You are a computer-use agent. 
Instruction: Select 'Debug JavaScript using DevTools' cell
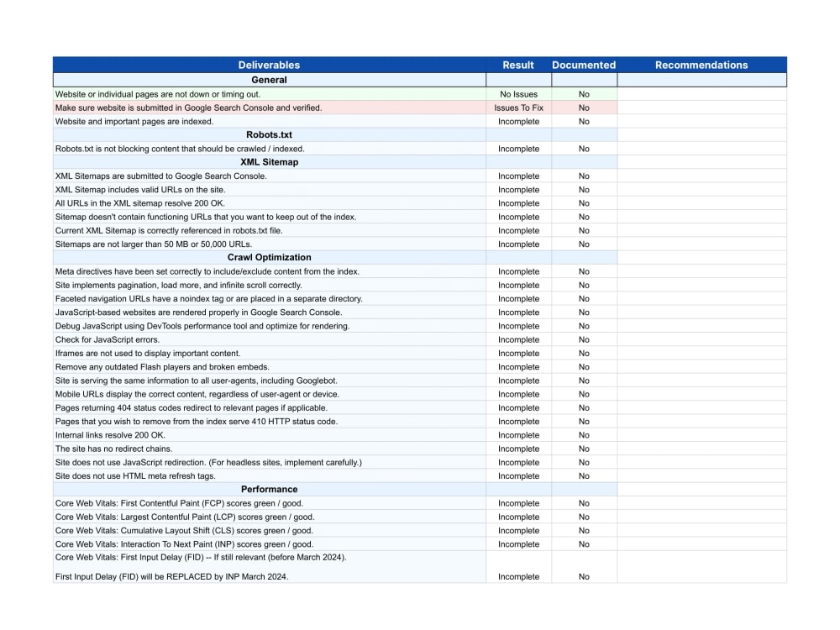click(269, 326)
